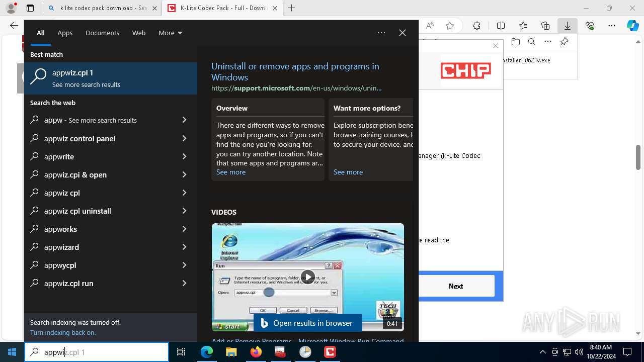Expand appw suggestion arrow
Viewport: 644px width, 362px height.
click(184, 120)
